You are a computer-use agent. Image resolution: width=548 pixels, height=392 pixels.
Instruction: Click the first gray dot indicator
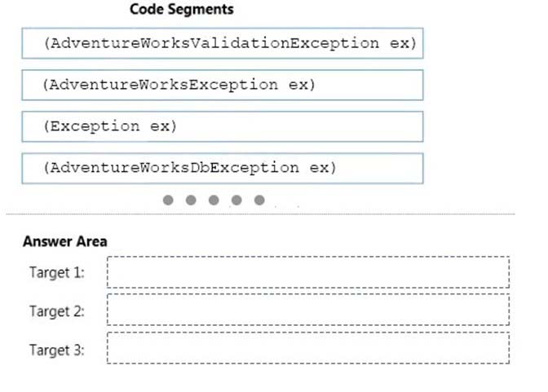click(x=168, y=200)
